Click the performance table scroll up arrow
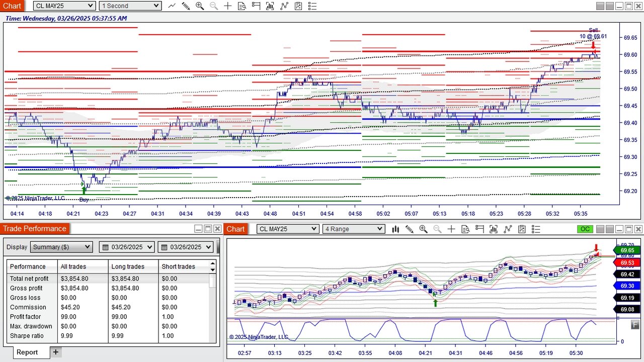The height and width of the screenshot is (362, 644). pyautogui.click(x=213, y=263)
